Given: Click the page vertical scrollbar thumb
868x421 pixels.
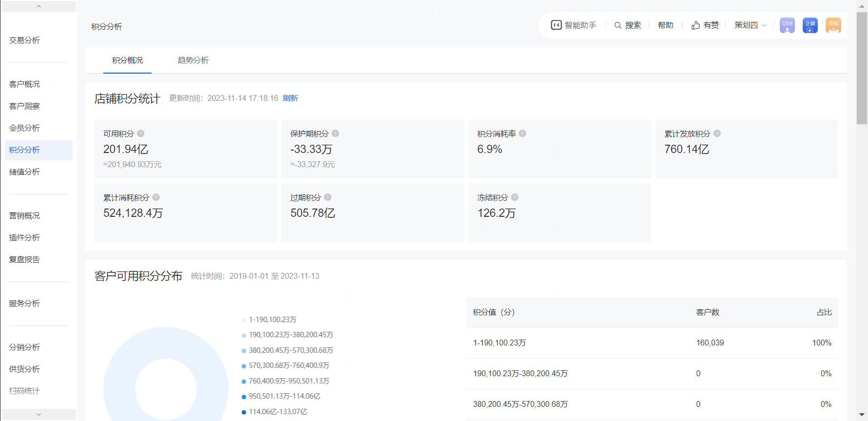Looking at the screenshot, I should tap(862, 68).
